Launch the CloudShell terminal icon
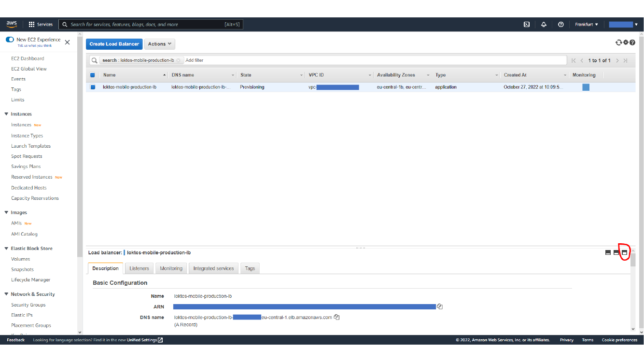Image resolution: width=644 pixels, height=362 pixels. [x=527, y=24]
